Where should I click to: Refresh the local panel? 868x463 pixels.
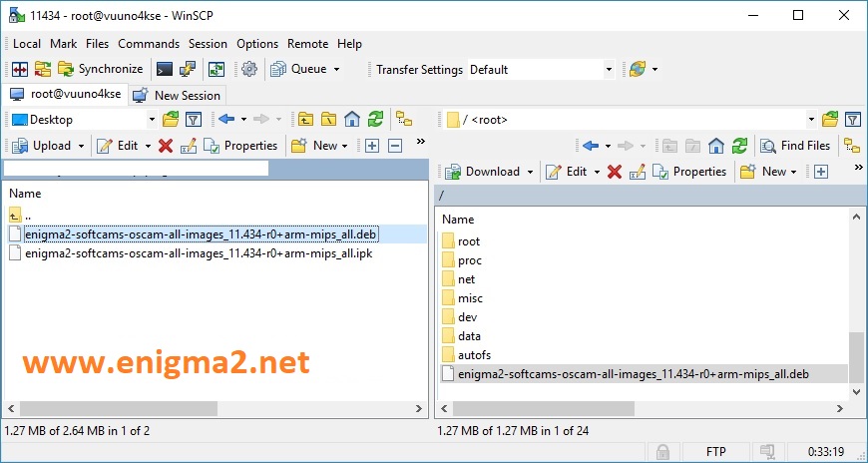click(x=376, y=119)
